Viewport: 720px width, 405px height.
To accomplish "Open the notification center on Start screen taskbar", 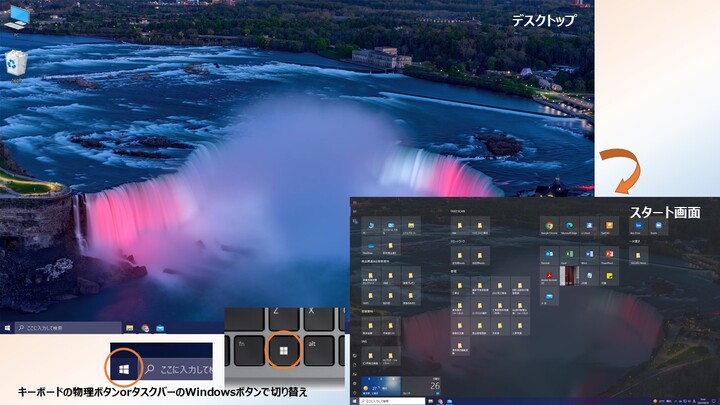I will tap(714, 401).
